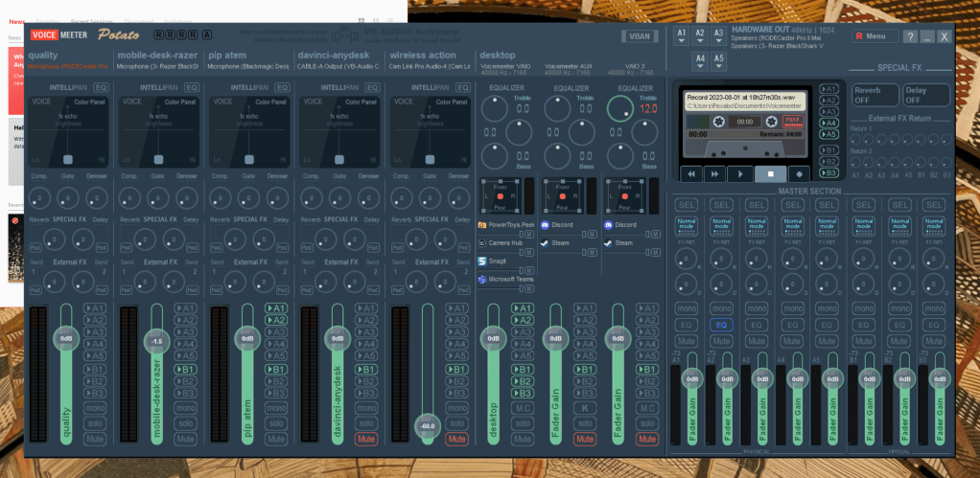This screenshot has width=980, height=478.
Task: Click the Camera Hub app icon
Action: 482,242
